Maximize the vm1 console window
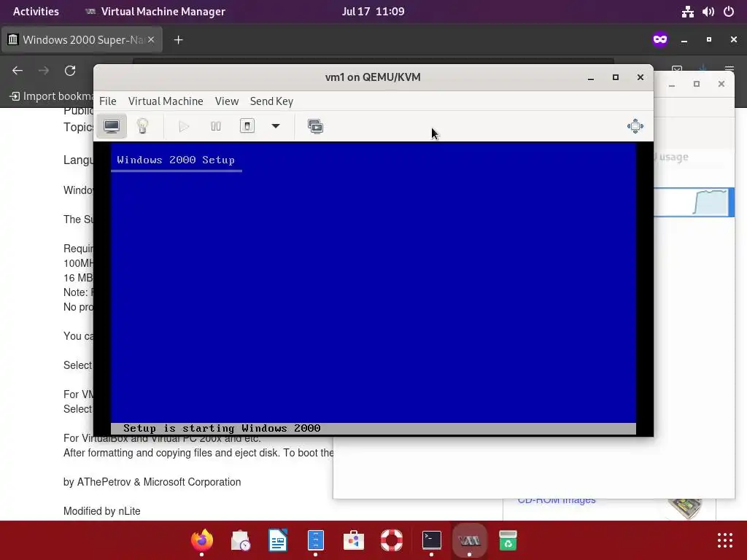This screenshot has width=747, height=560. (x=616, y=77)
